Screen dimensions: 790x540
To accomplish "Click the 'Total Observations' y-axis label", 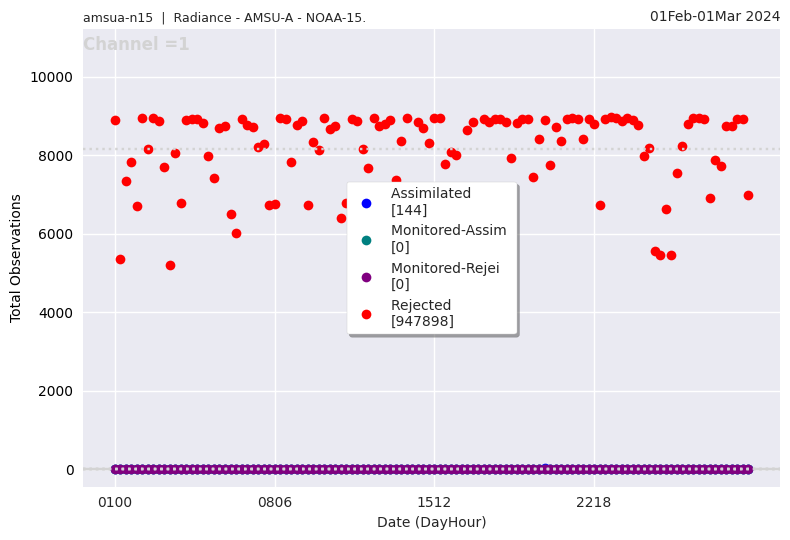I will pyautogui.click(x=16, y=258).
